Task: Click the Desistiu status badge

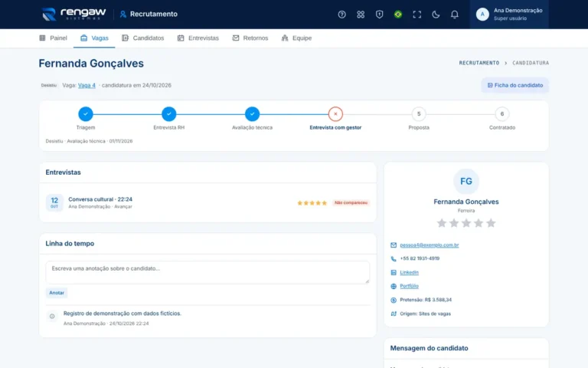Action: coord(49,85)
